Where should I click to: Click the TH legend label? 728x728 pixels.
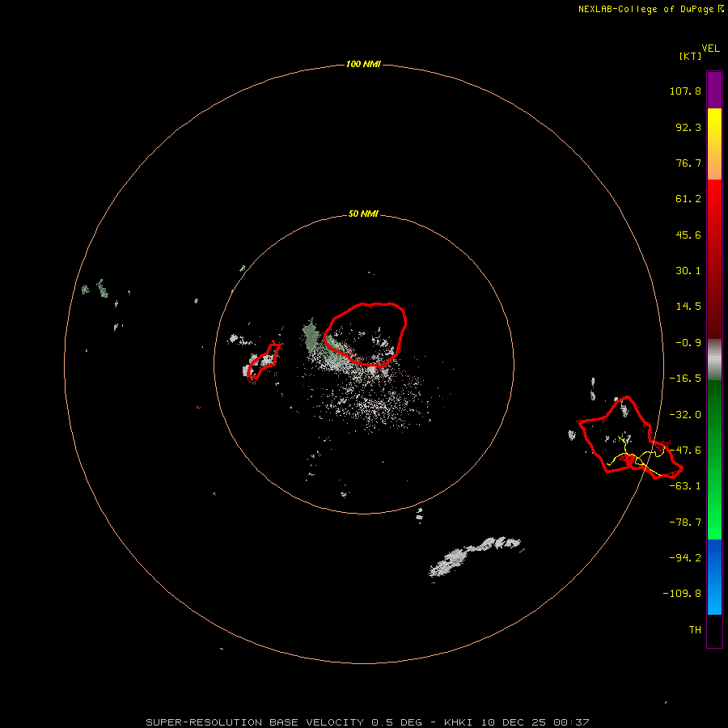coord(695,630)
